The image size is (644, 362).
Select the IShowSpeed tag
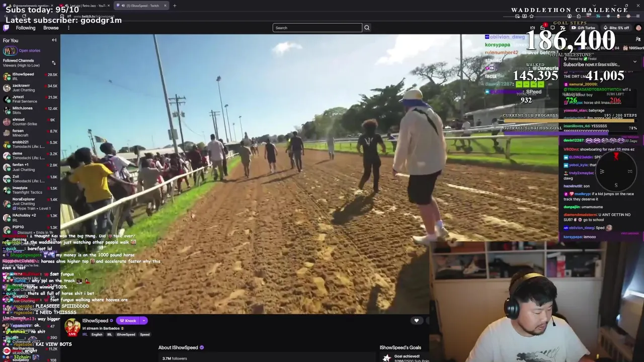[x=126, y=334]
